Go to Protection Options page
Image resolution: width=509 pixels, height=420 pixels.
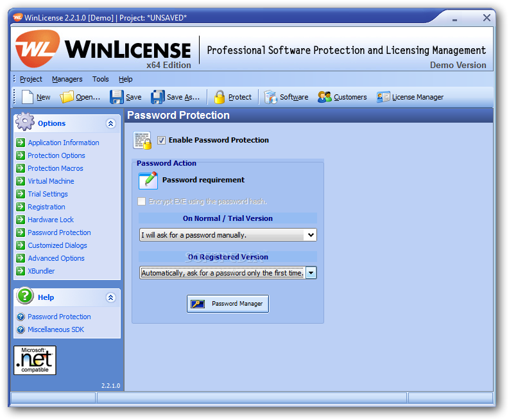click(56, 155)
